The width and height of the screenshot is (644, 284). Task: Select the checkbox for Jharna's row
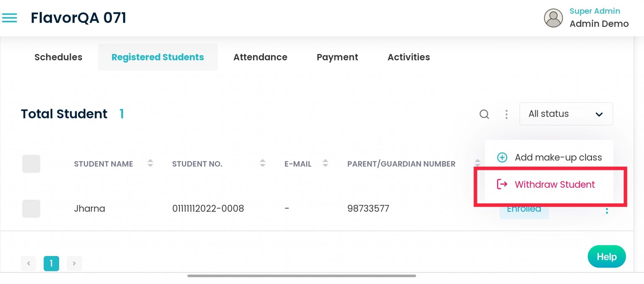click(x=31, y=209)
